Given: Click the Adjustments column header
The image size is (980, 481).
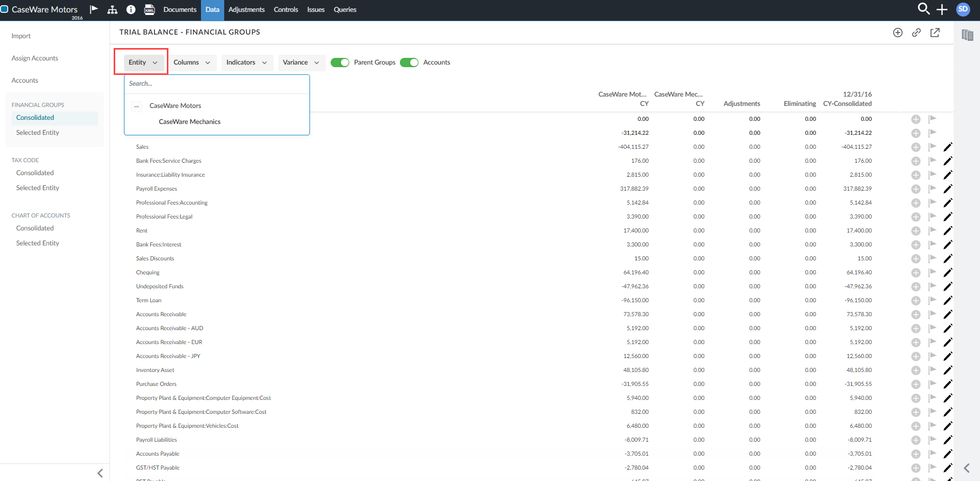Looking at the screenshot, I should [742, 104].
